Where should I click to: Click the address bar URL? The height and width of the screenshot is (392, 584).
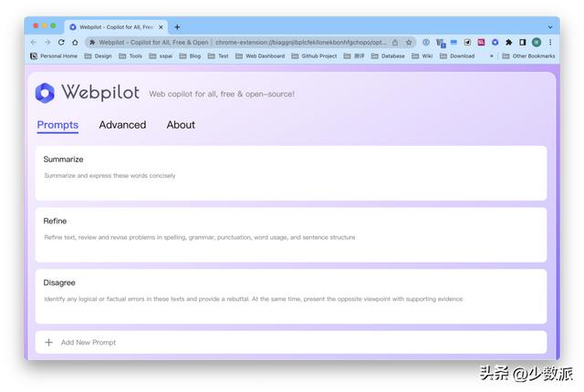click(x=300, y=43)
